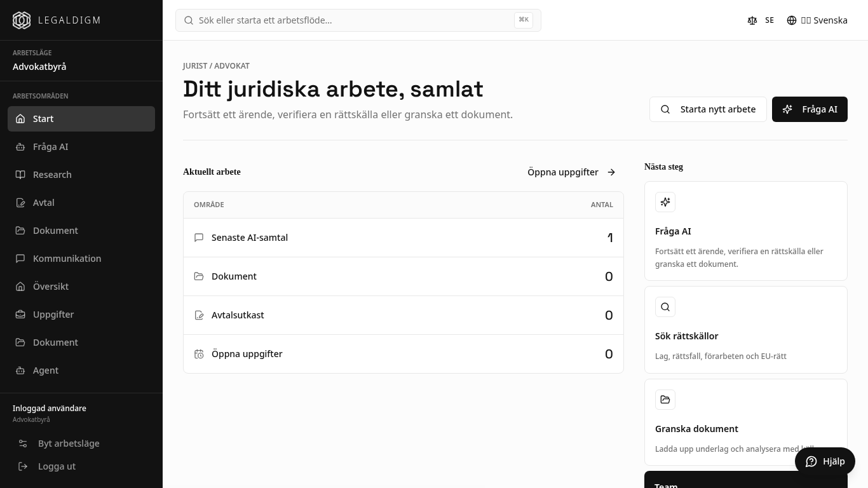Click the scales SE jurisdiction selector
The image size is (868, 488).
pos(761,20)
